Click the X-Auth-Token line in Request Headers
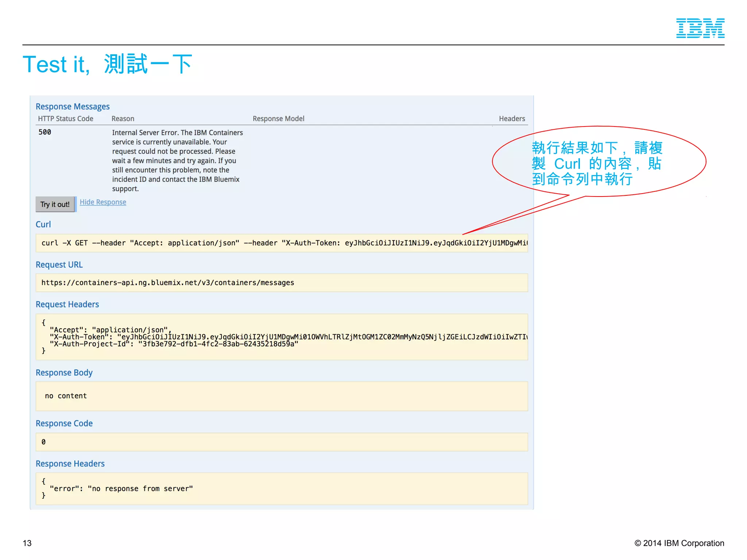747x560 pixels. click(x=289, y=337)
